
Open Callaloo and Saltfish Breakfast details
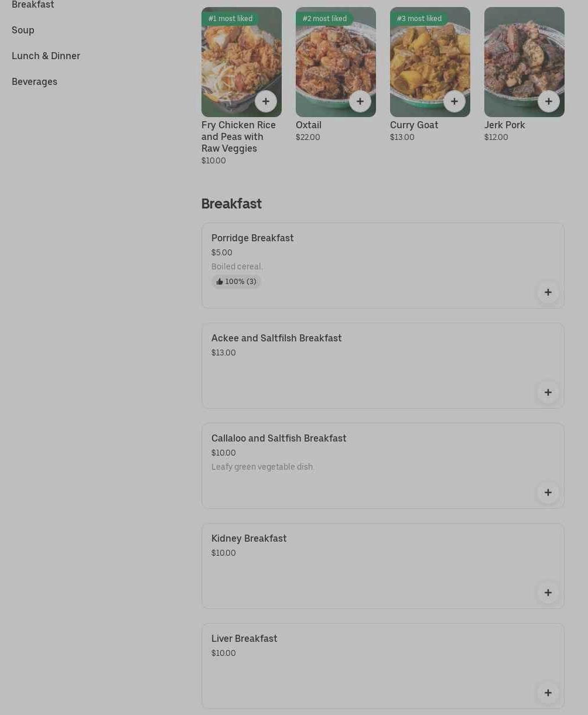tap(383, 466)
